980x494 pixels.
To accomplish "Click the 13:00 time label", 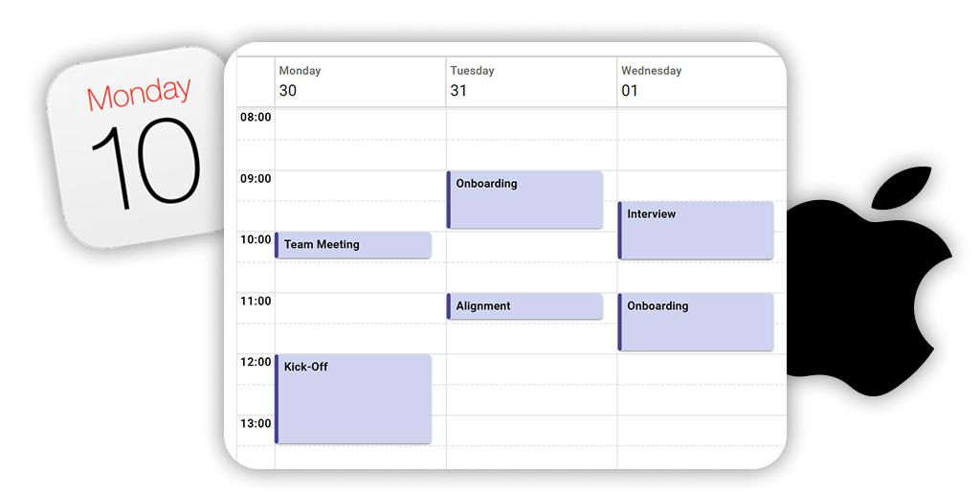I will pyautogui.click(x=256, y=424).
